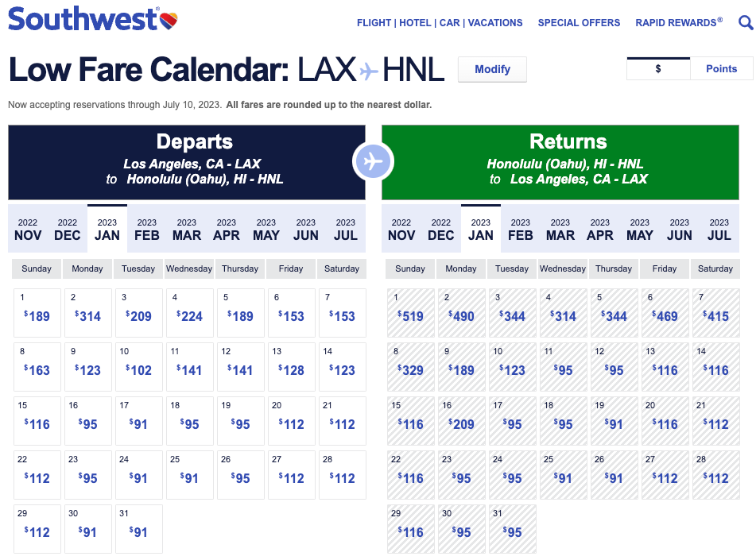Open the Special Offers menu

pyautogui.click(x=579, y=23)
